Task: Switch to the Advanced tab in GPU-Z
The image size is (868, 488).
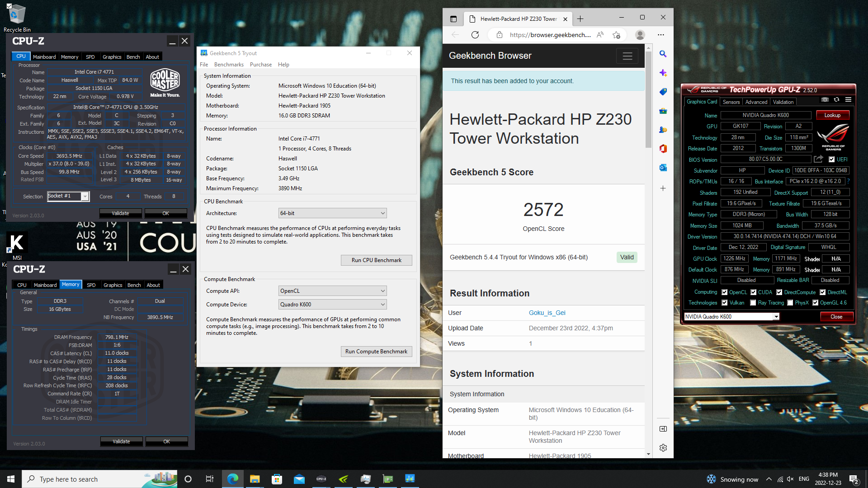Action: pos(756,102)
